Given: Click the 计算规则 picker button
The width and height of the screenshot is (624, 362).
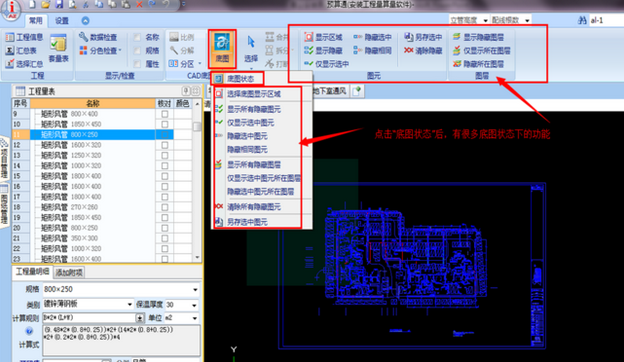Looking at the screenshot, I should pos(140,318).
